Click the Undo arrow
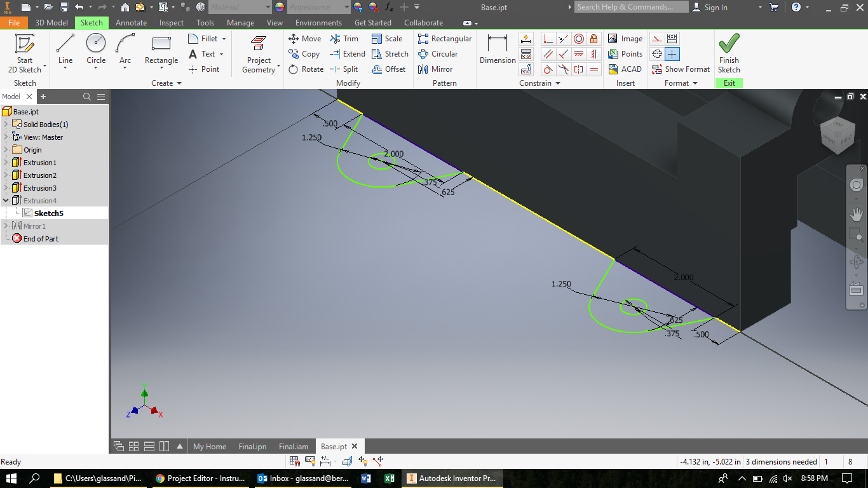The image size is (868, 488). click(x=79, y=7)
